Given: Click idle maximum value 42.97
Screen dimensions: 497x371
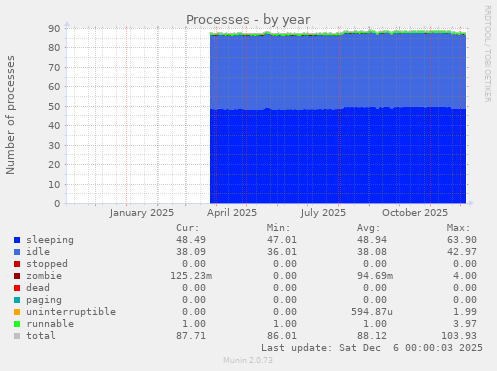Looking at the screenshot, I should (x=462, y=252).
